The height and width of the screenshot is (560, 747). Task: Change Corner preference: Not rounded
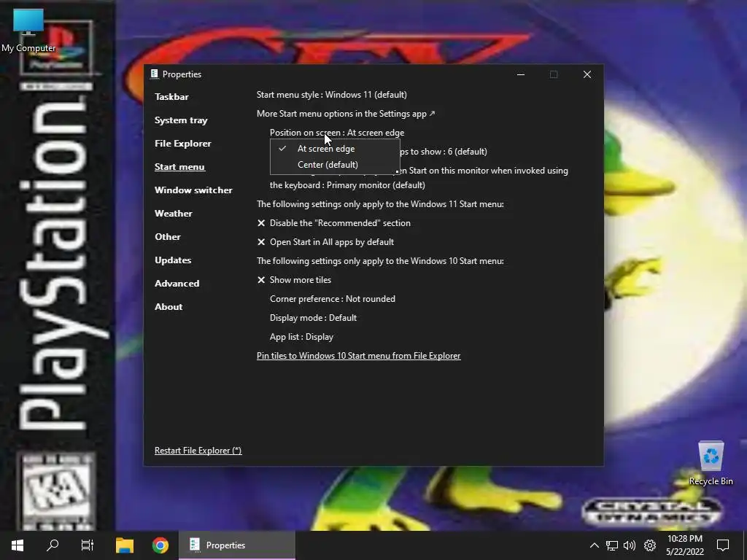[333, 299]
